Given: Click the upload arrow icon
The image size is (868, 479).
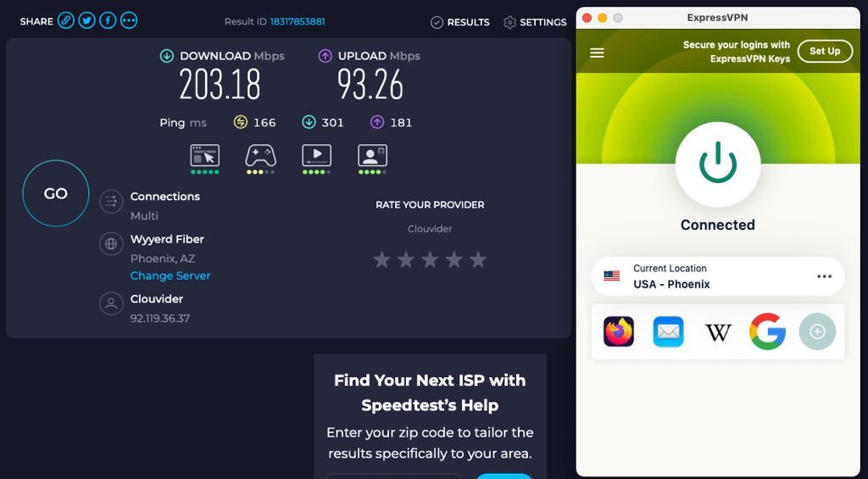Looking at the screenshot, I should (325, 56).
